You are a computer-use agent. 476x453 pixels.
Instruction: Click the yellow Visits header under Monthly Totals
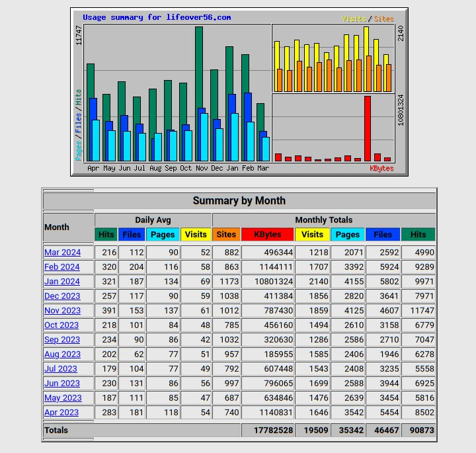pyautogui.click(x=312, y=234)
